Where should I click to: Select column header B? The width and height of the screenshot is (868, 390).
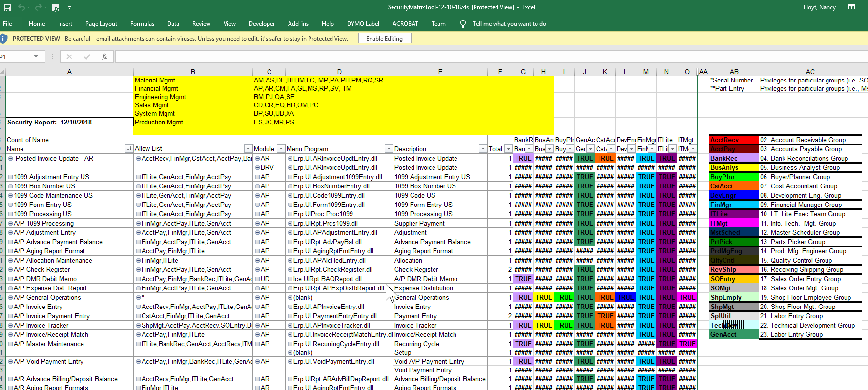pos(193,72)
